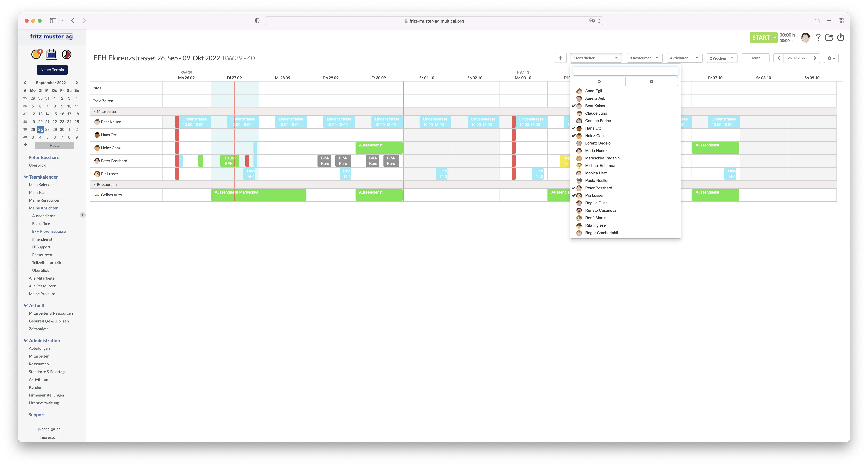Open Aussendienst Maruschka event on Gelbes Auto
The width and height of the screenshot is (868, 466).
pyautogui.click(x=259, y=195)
